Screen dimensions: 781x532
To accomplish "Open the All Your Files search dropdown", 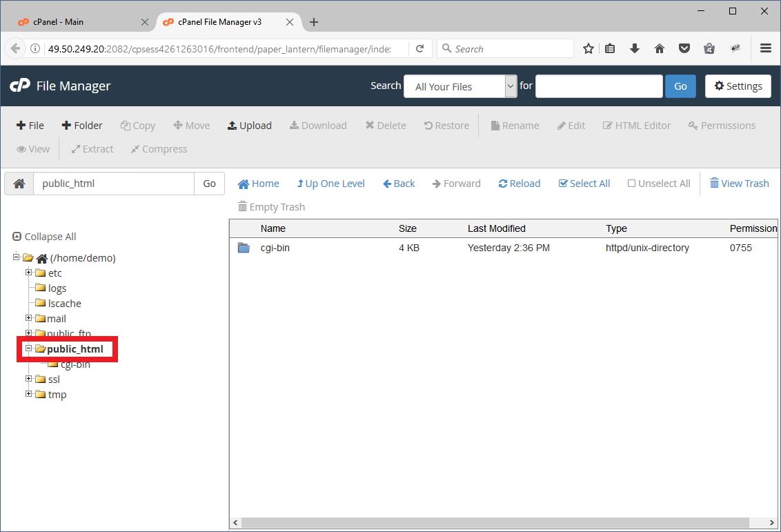I will coord(459,86).
